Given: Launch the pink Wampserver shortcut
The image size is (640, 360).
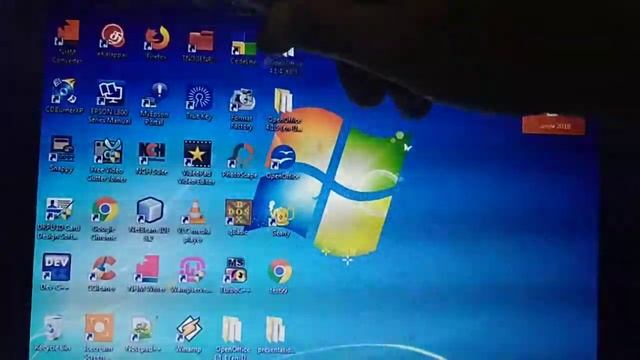Looking at the screenshot, I should [192, 270].
